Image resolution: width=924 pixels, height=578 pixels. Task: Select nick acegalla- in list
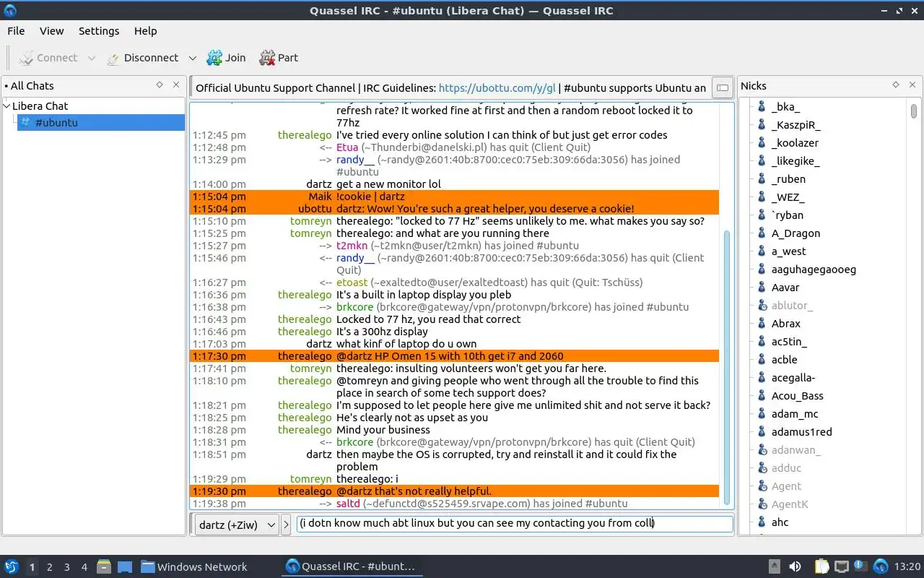point(793,378)
